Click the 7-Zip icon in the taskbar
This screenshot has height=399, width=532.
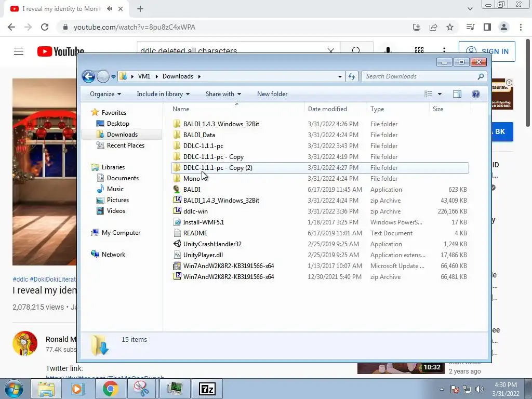tap(207, 389)
